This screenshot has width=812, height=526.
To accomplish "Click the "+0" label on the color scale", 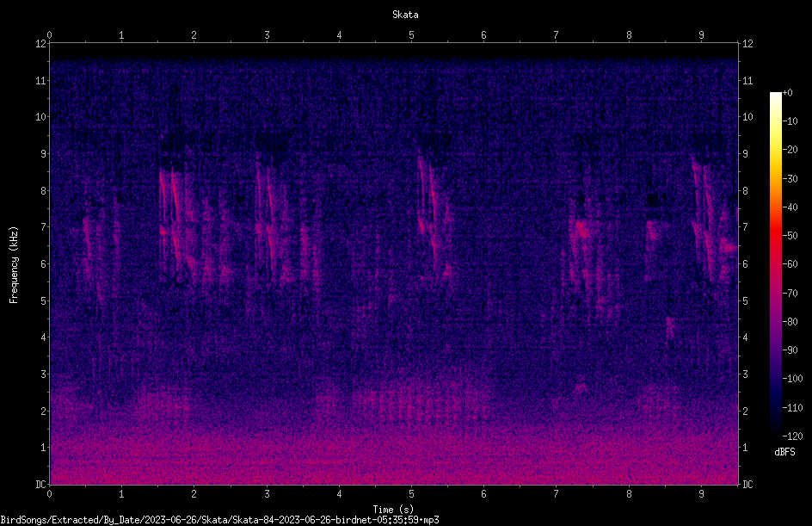I will tap(788, 93).
